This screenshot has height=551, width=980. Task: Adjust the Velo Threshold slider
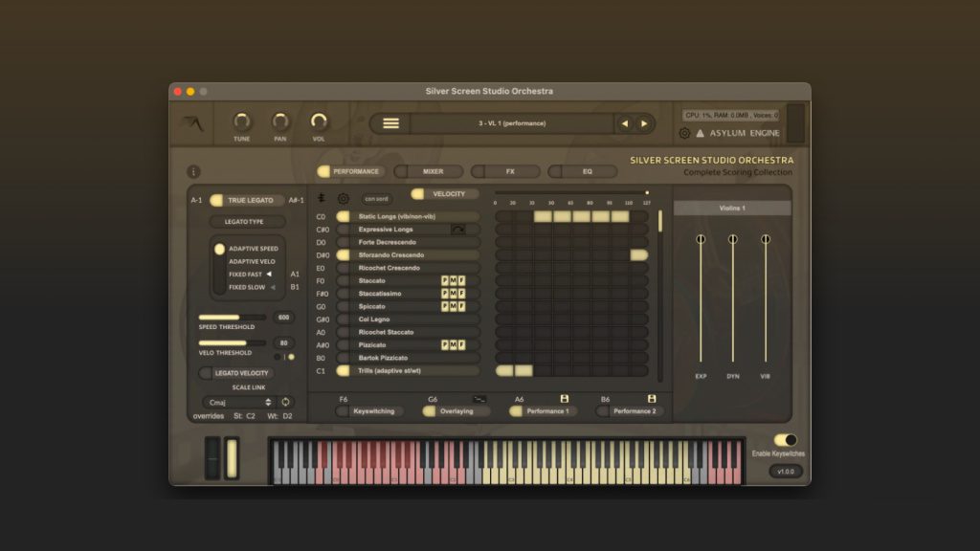point(233,343)
